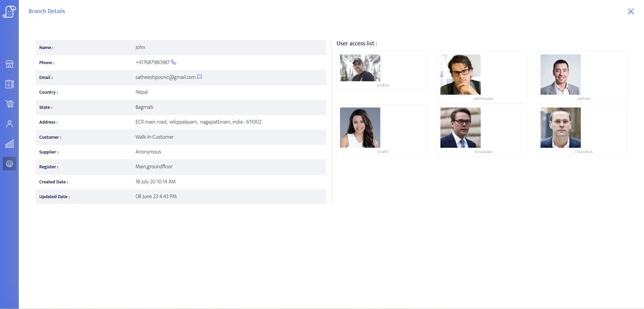The width and height of the screenshot is (644, 309).
Task: Select prathi's profile photo
Action: pos(360,128)
